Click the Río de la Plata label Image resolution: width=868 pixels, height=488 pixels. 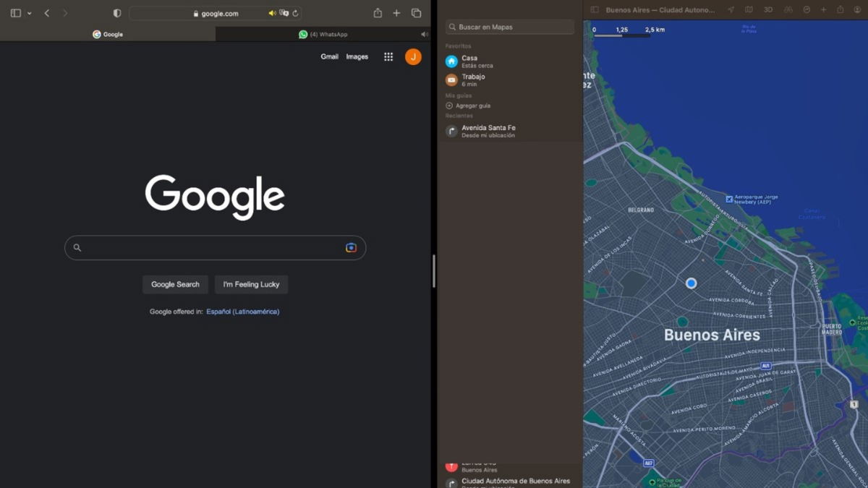coord(749,30)
